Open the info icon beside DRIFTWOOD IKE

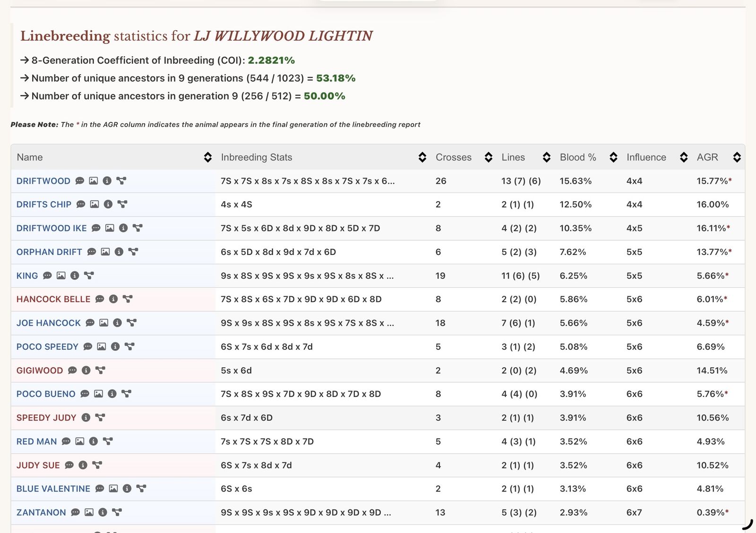[x=123, y=228]
